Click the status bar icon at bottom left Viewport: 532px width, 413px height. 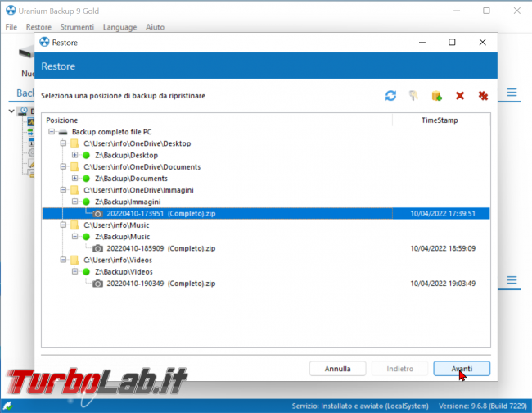tap(7, 405)
